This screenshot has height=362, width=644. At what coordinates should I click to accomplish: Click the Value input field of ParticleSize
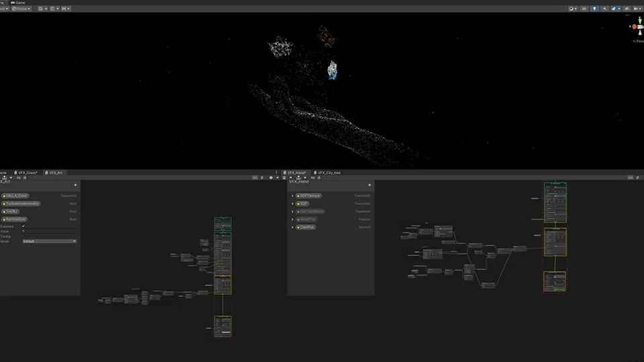tap(49, 231)
